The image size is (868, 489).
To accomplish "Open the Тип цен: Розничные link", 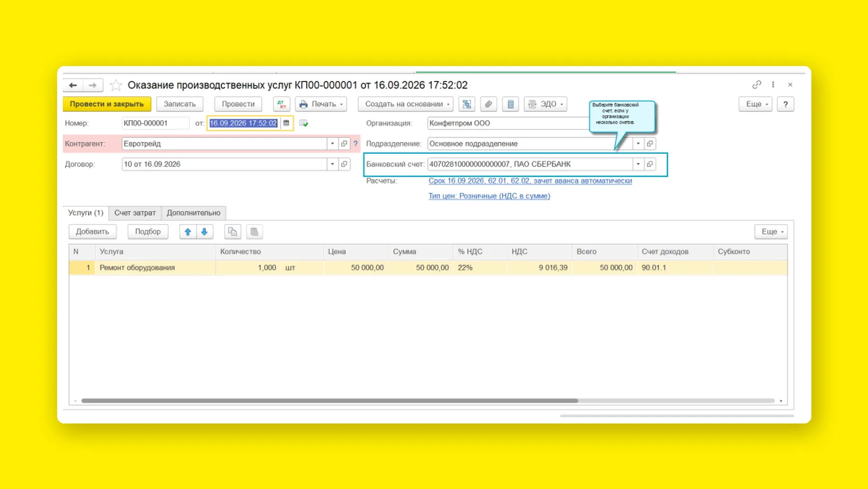I will pyautogui.click(x=489, y=196).
